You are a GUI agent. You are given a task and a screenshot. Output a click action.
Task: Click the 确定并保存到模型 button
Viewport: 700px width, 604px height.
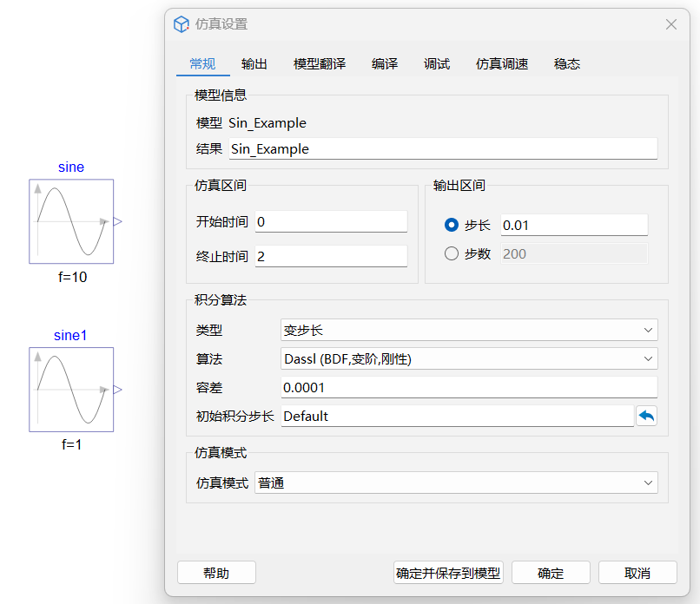(448, 573)
